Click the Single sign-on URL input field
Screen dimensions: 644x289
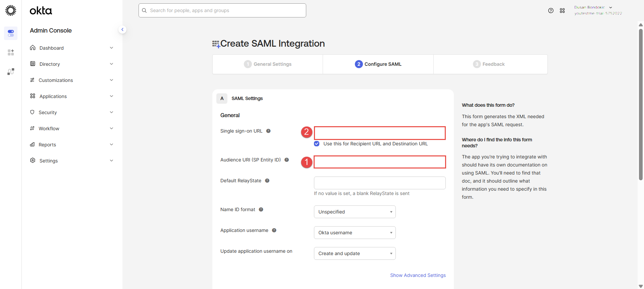pyautogui.click(x=379, y=133)
